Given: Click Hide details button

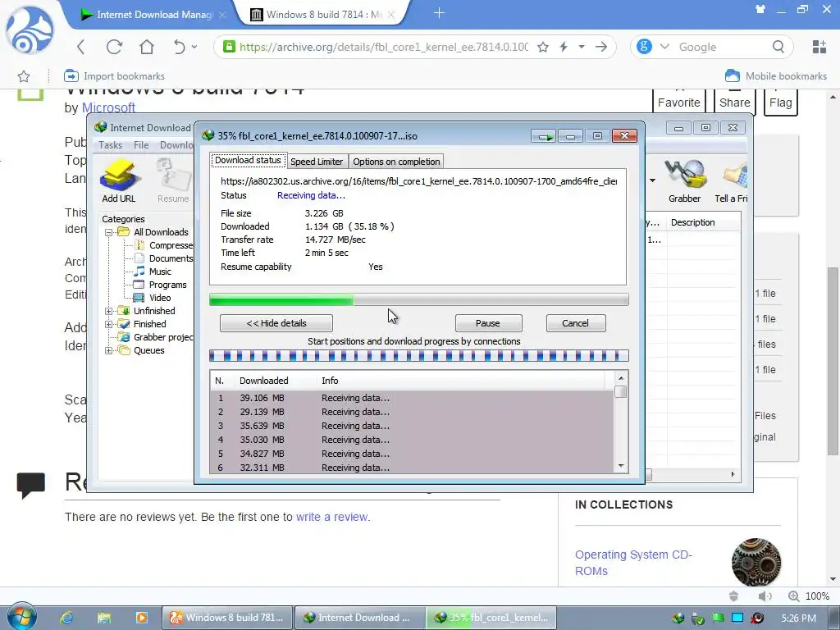Looking at the screenshot, I should [276, 323].
